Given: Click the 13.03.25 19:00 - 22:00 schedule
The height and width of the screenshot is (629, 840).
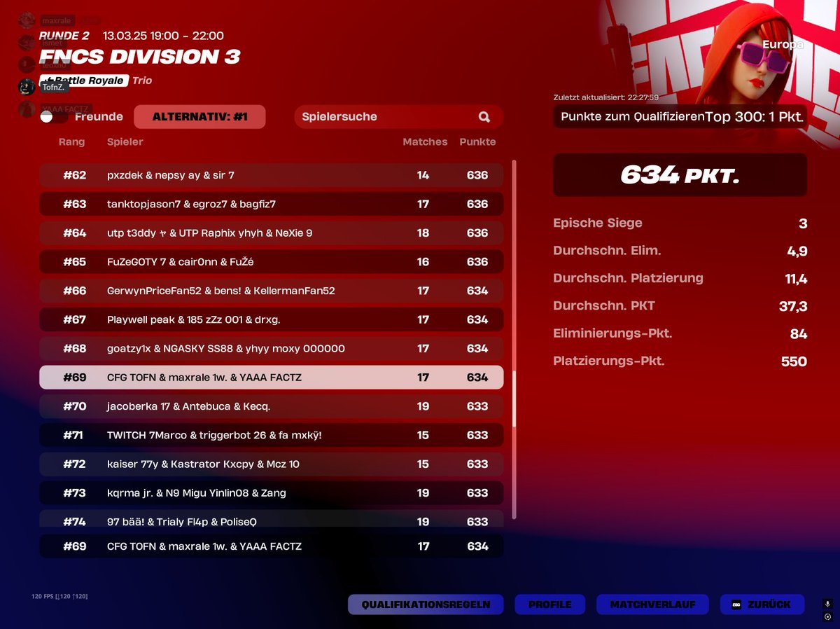Looking at the screenshot, I should tap(163, 35).
